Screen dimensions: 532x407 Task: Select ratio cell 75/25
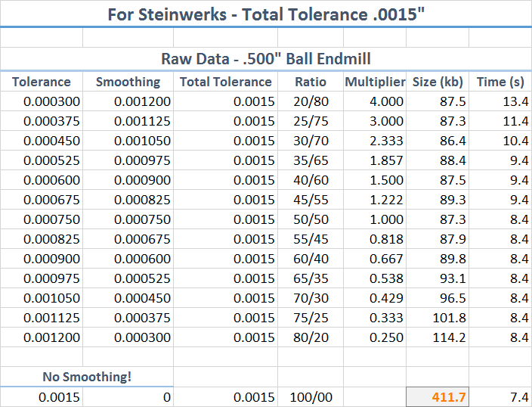click(311, 318)
